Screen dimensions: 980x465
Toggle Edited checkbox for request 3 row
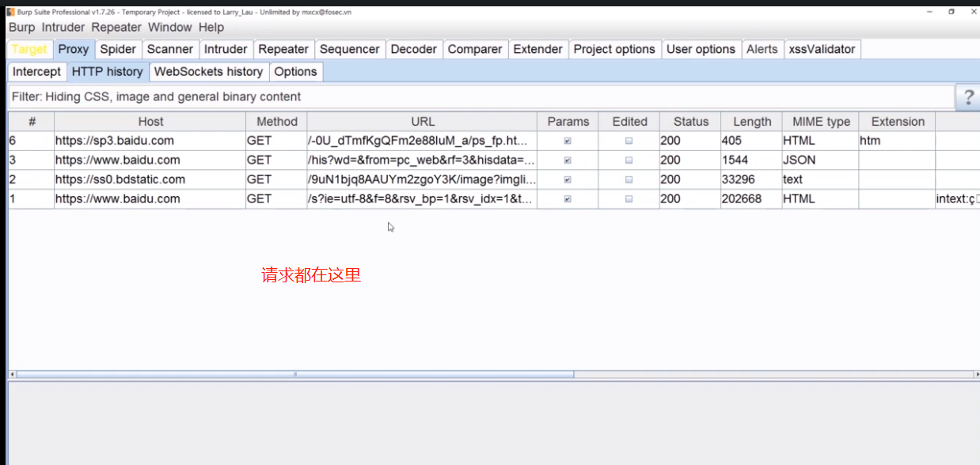coord(629,160)
